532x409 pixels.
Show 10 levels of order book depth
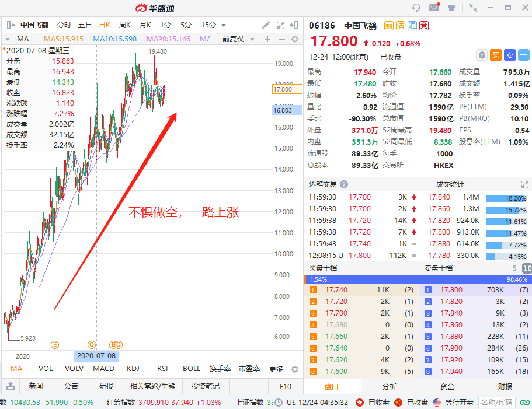(527, 268)
